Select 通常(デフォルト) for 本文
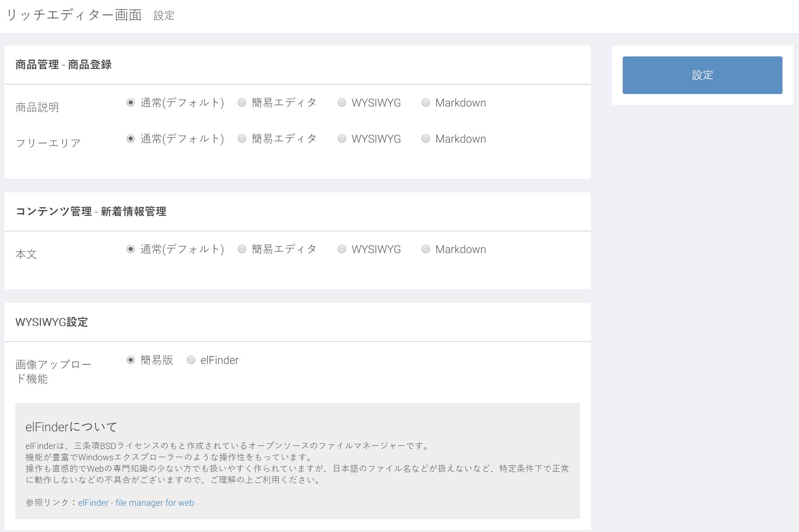Image resolution: width=799 pixels, height=532 pixels. pyautogui.click(x=131, y=249)
